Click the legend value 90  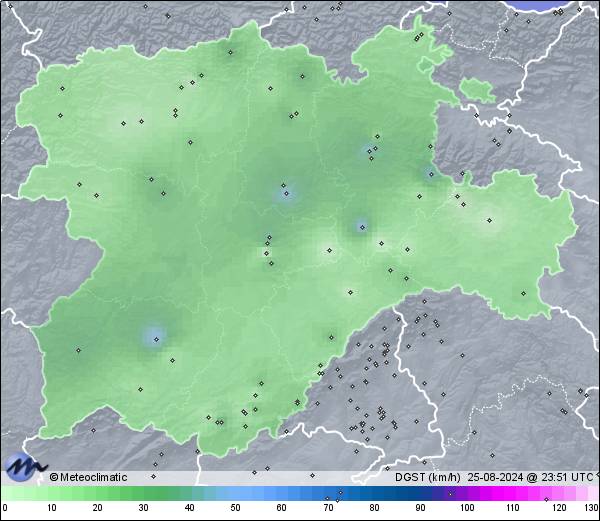[420, 508]
